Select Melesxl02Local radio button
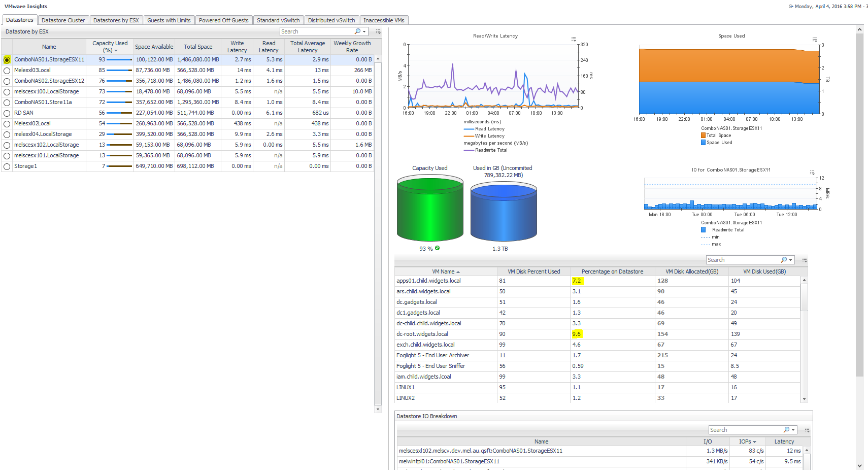Image resolution: width=868 pixels, height=476 pixels. tap(7, 124)
